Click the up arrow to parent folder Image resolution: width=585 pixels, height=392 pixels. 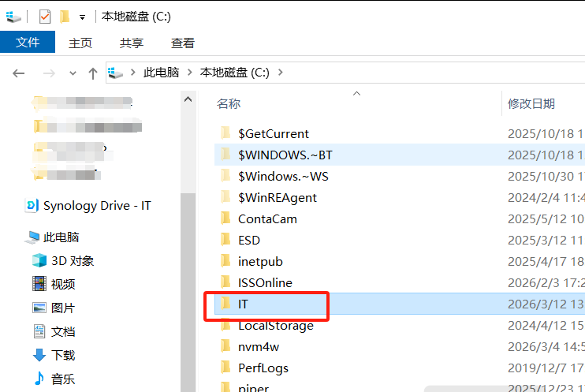pos(92,73)
